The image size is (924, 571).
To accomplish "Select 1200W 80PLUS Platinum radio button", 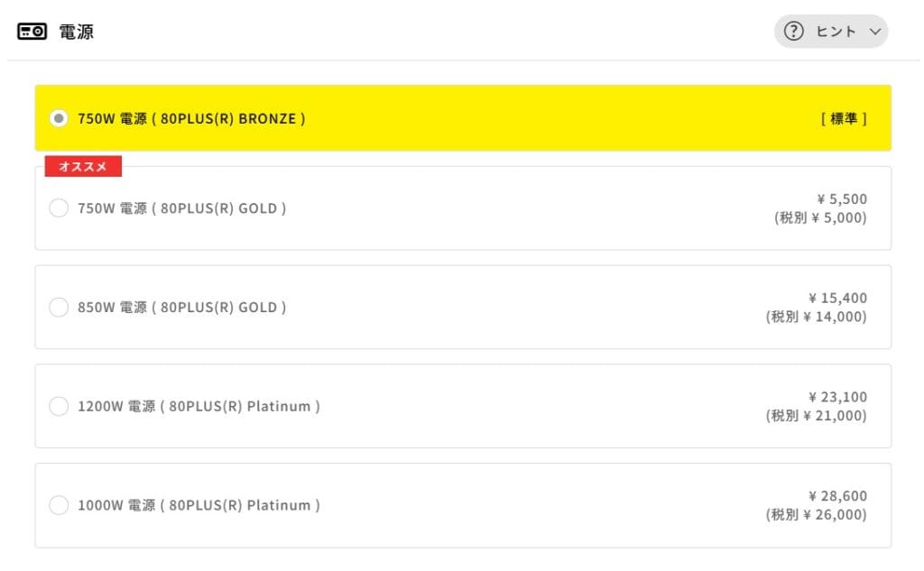I will pos(59,407).
